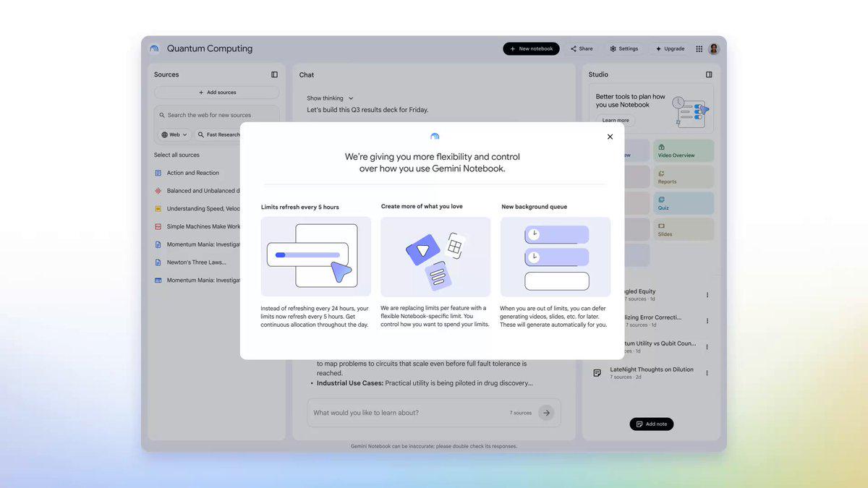Focus the Search the web for new sources field
Image resolution: width=868 pixels, height=488 pixels.
pyautogui.click(x=217, y=115)
